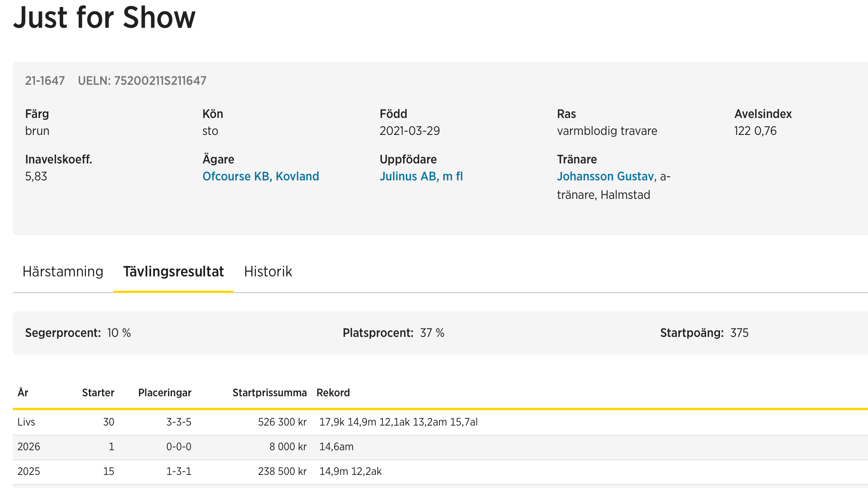Open breeder link Julinus AB, m fl
This screenshot has width=868, height=488.
(421, 176)
